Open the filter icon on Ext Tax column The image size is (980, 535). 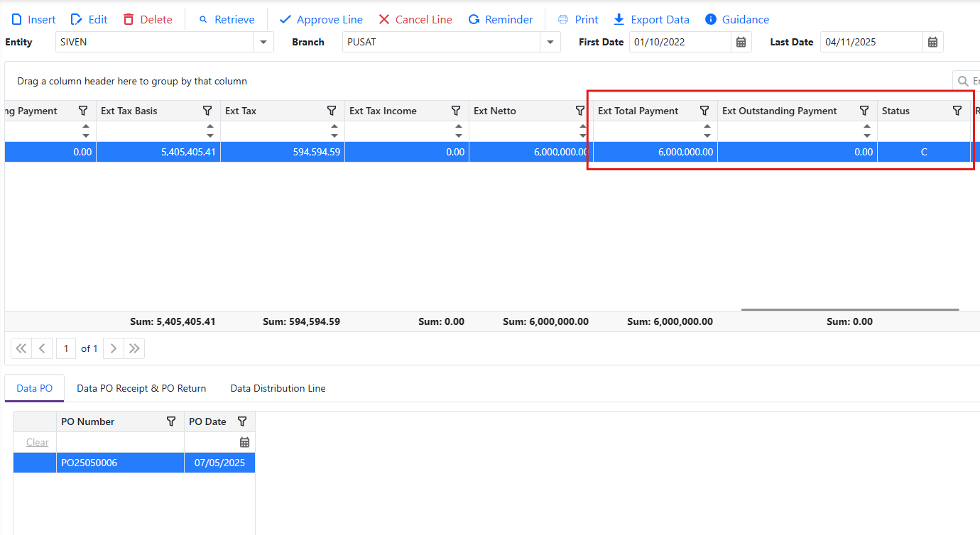pyautogui.click(x=332, y=111)
